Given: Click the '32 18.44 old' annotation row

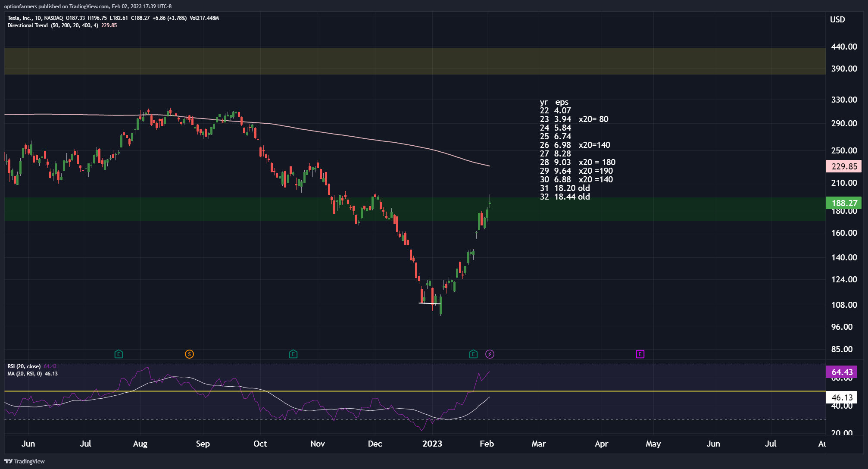Looking at the screenshot, I should point(565,197).
